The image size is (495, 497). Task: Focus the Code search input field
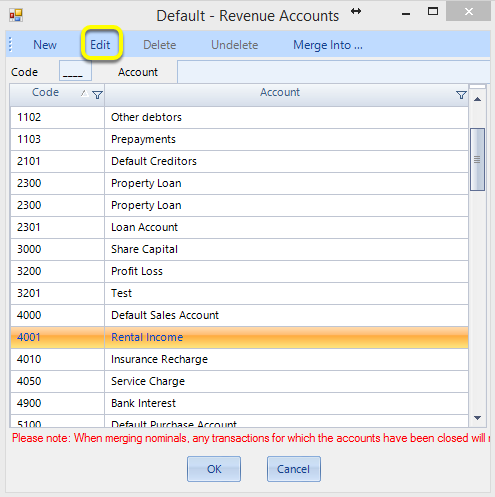coord(75,71)
